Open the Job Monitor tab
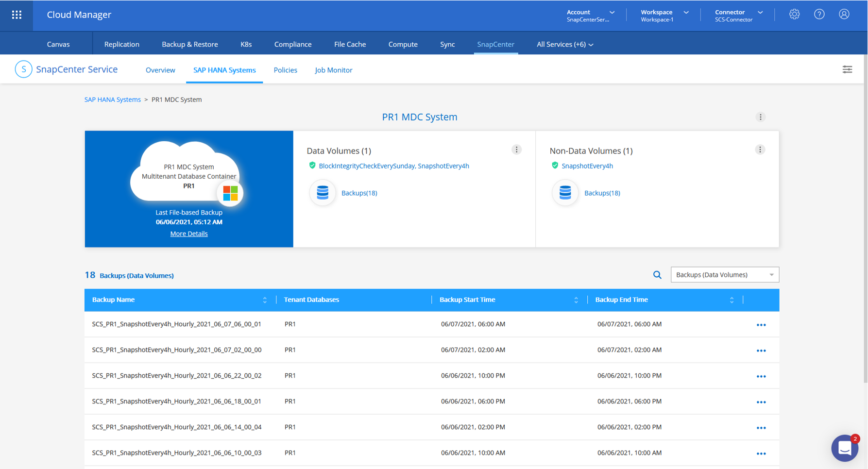868x469 pixels. (333, 70)
